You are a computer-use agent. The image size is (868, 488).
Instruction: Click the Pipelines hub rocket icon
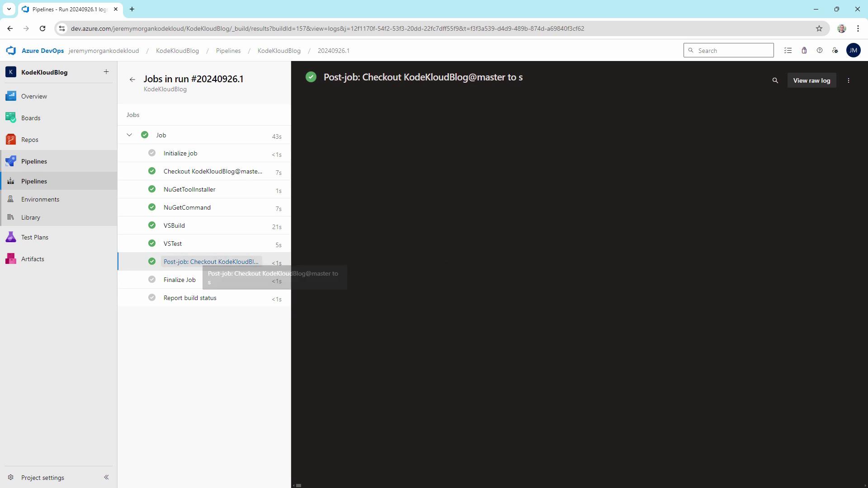coord(11,161)
